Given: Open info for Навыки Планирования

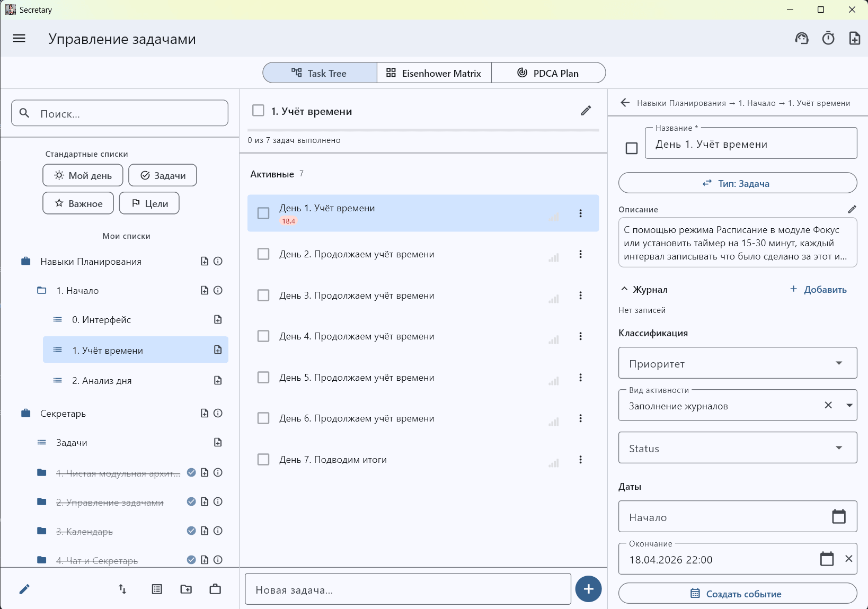Looking at the screenshot, I should pos(218,261).
